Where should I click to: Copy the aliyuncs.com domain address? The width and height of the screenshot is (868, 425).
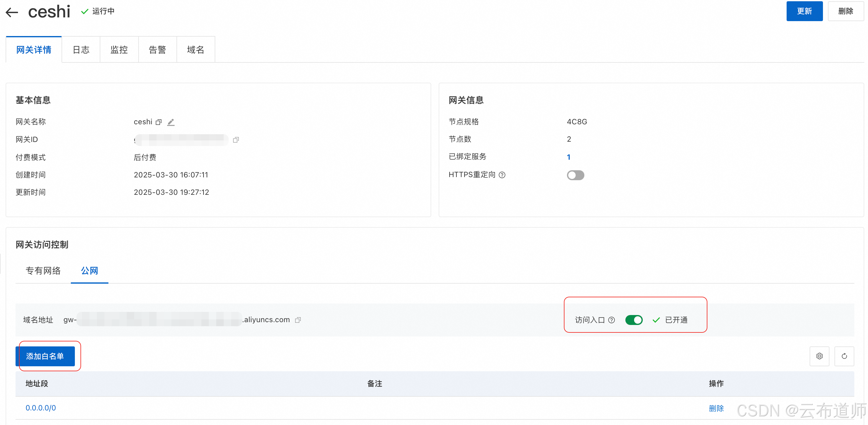(298, 320)
